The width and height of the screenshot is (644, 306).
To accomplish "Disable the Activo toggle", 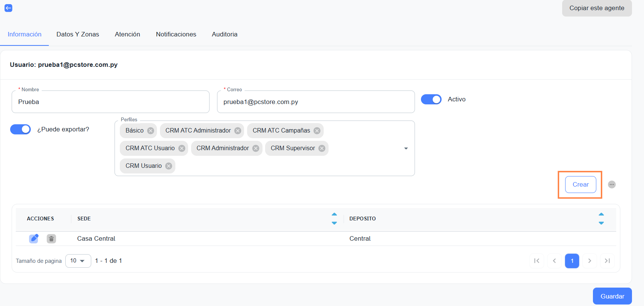I will click(431, 99).
